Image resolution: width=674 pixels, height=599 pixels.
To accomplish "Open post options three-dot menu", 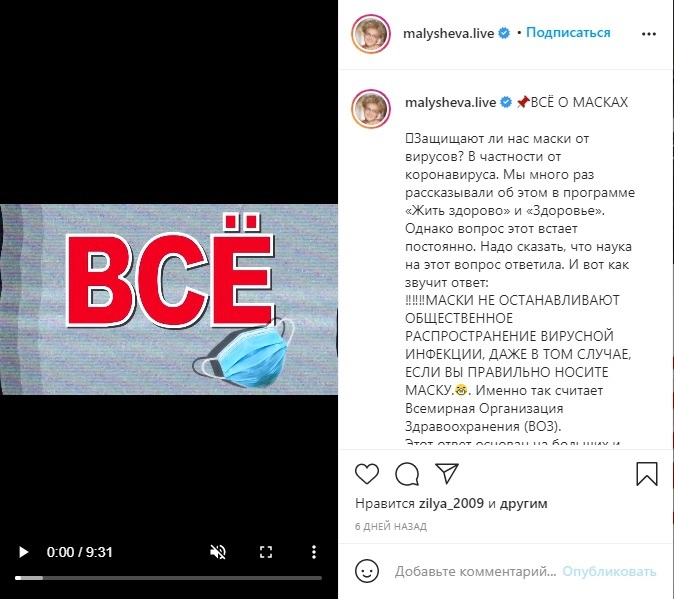I will (649, 34).
